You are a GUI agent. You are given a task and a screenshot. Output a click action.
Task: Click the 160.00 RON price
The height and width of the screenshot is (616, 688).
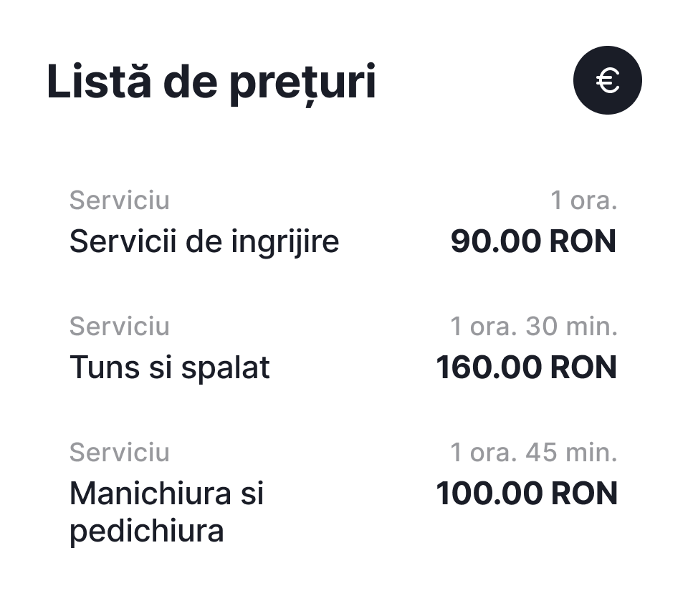click(x=525, y=368)
